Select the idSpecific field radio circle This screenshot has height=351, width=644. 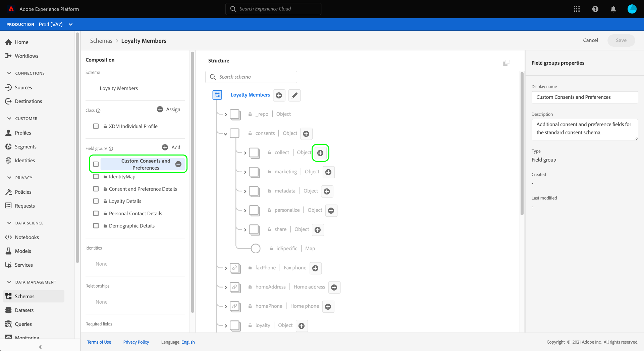[256, 249]
